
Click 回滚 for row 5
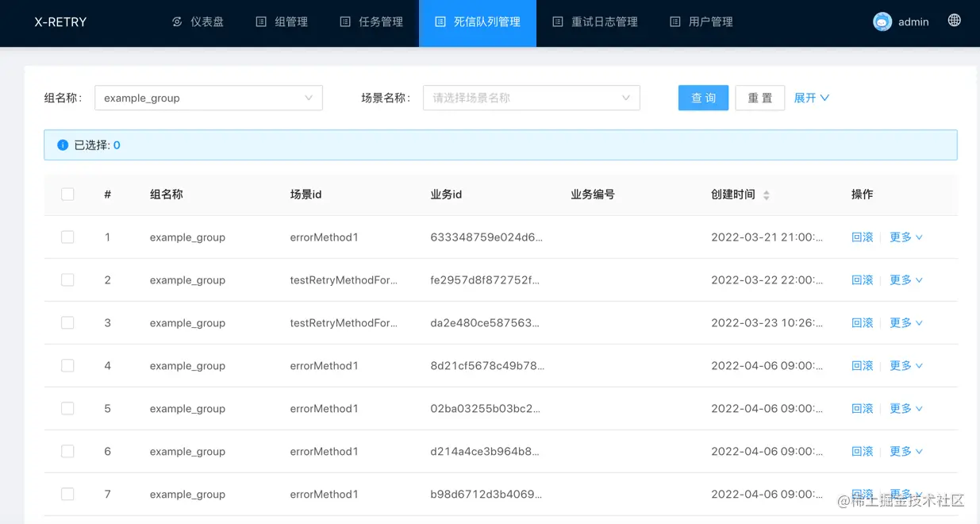pyautogui.click(x=862, y=409)
